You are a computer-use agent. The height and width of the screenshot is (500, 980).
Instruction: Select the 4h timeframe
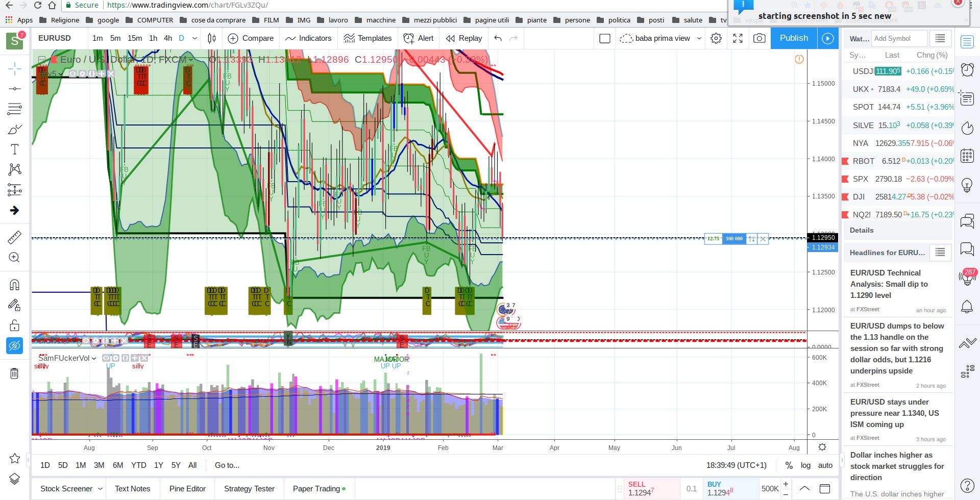[168, 38]
